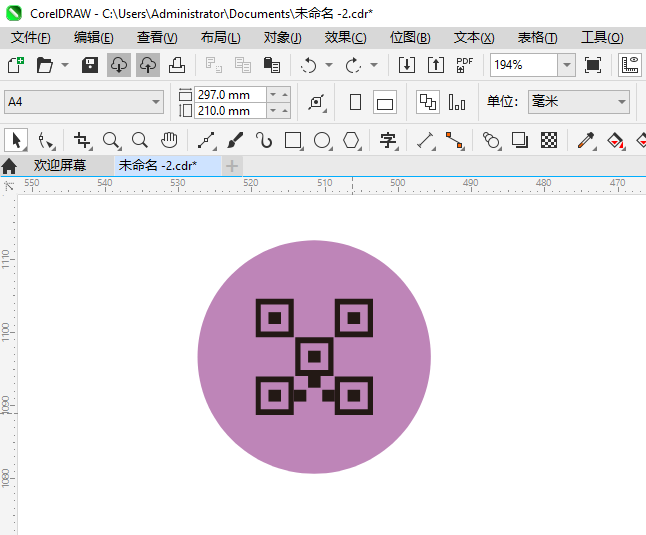The width and height of the screenshot is (646, 535).
Task: Expand the Open recent files arrow
Action: pos(65,65)
